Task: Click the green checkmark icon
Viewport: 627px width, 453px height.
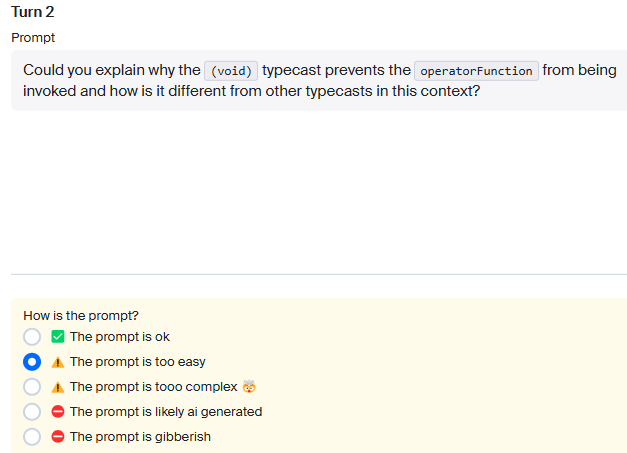Action: click(x=58, y=337)
